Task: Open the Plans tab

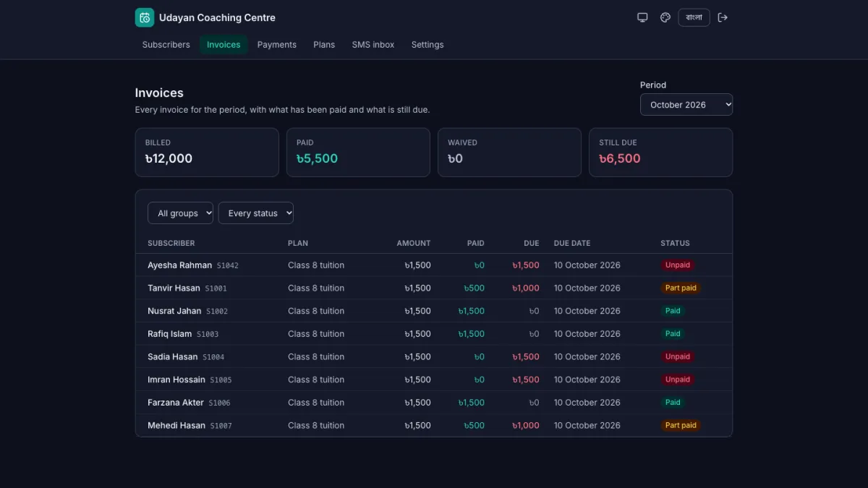Action: pyautogui.click(x=324, y=45)
